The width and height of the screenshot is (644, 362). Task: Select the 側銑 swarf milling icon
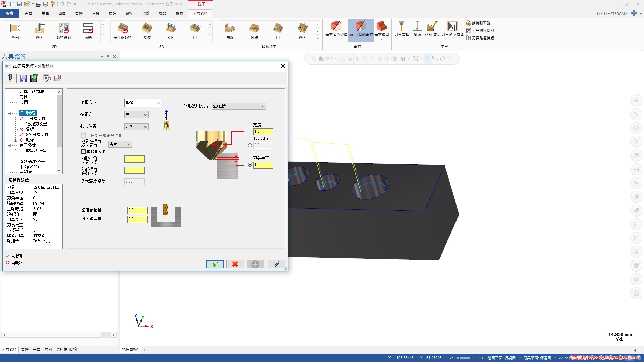point(254,31)
